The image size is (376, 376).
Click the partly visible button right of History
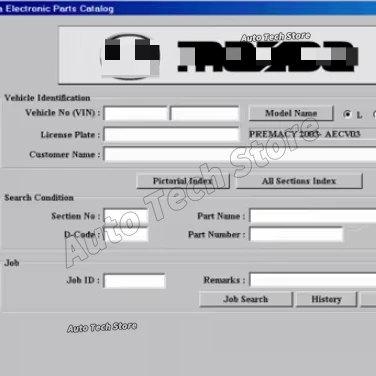368,299
